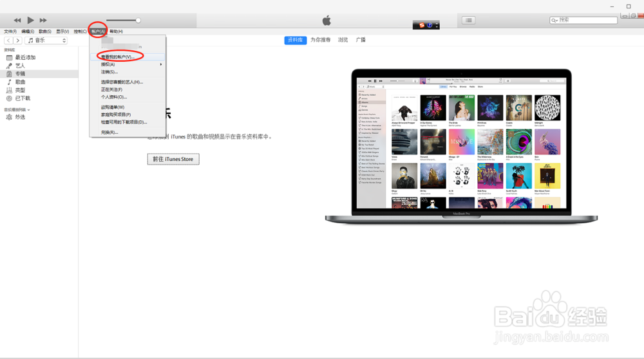Click the Sogou input method toolbar icon
Viewport: 644px width, 359px height.
click(x=421, y=25)
